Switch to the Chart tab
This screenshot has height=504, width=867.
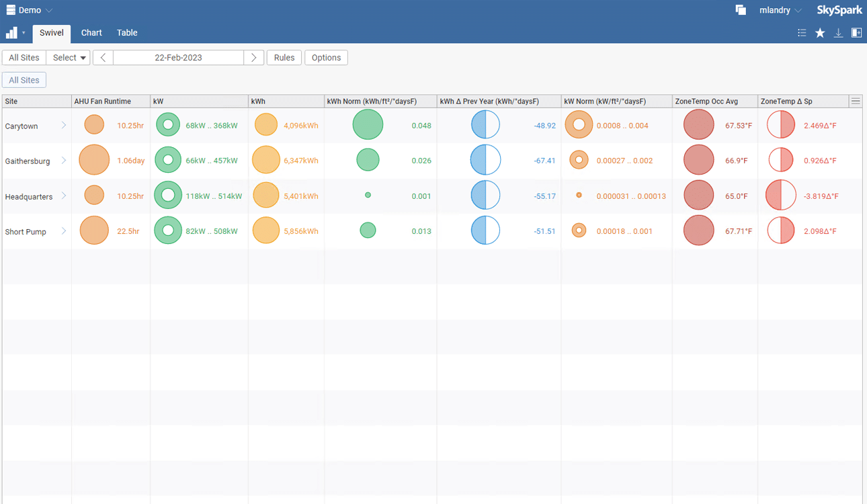point(91,33)
